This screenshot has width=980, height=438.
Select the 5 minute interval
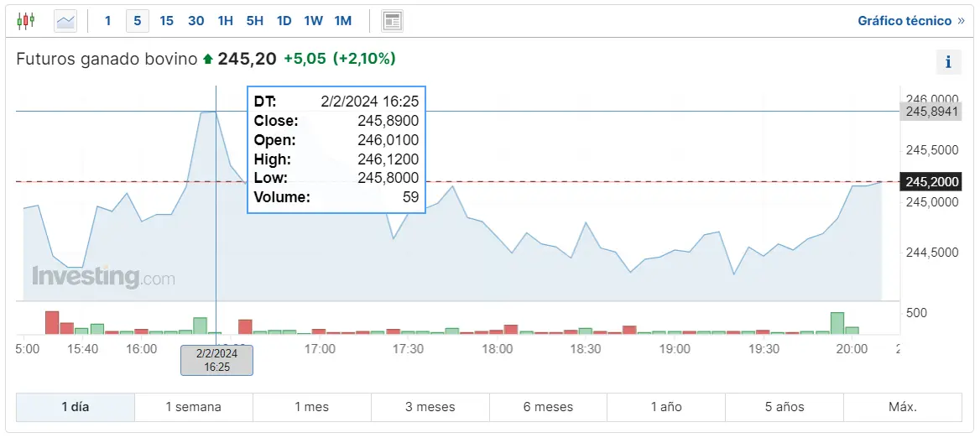137,20
